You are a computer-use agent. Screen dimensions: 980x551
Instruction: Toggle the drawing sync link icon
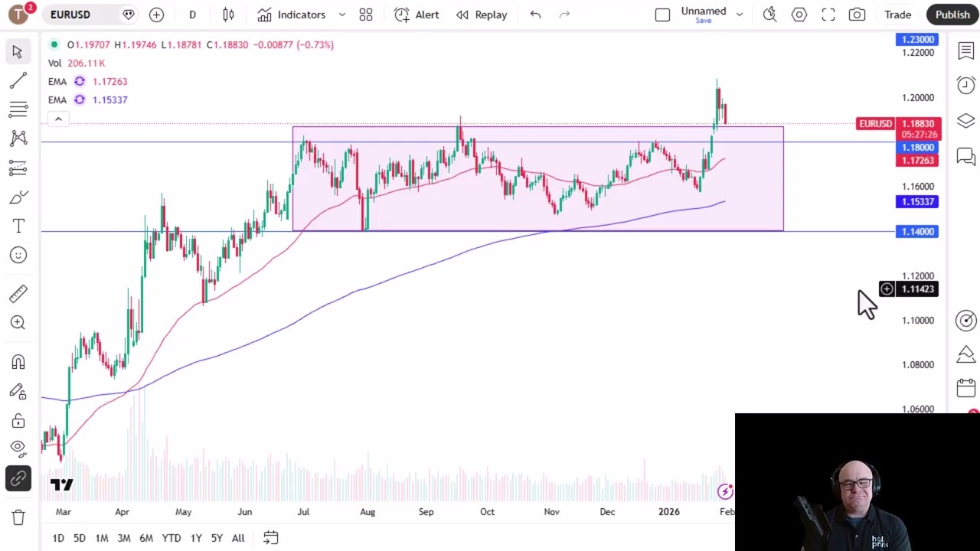18,478
